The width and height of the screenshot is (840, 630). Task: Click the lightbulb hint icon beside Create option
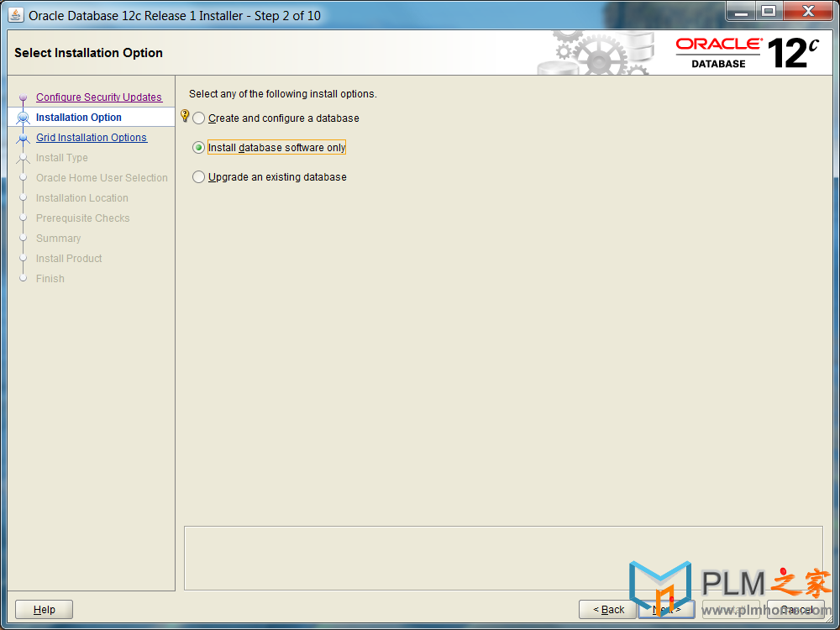[x=185, y=115]
